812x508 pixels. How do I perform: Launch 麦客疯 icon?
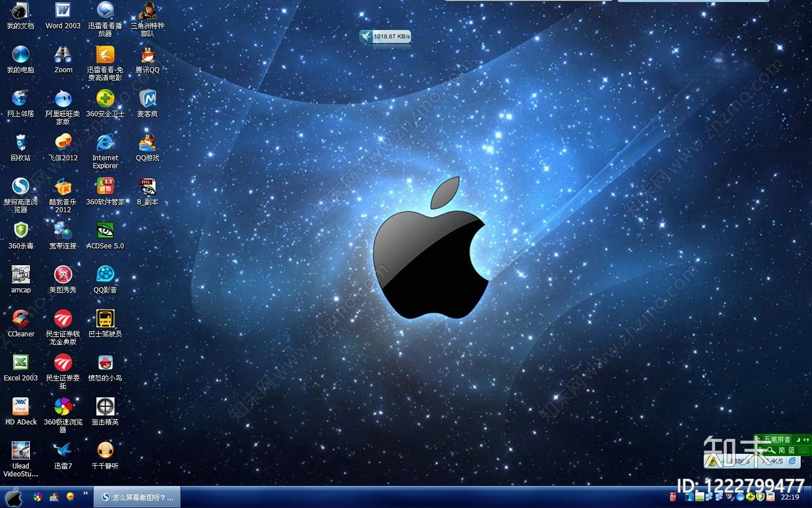tap(148, 104)
